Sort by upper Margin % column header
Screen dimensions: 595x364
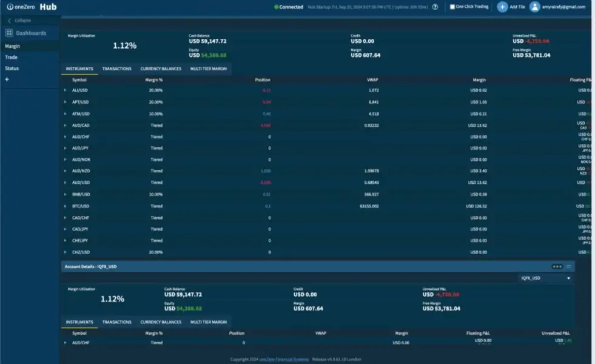pos(153,80)
